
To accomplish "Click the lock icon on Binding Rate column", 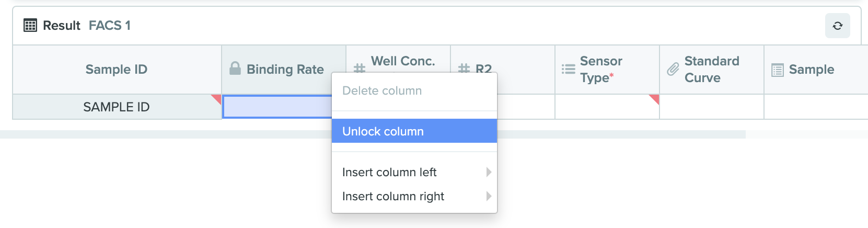I will coord(235,69).
